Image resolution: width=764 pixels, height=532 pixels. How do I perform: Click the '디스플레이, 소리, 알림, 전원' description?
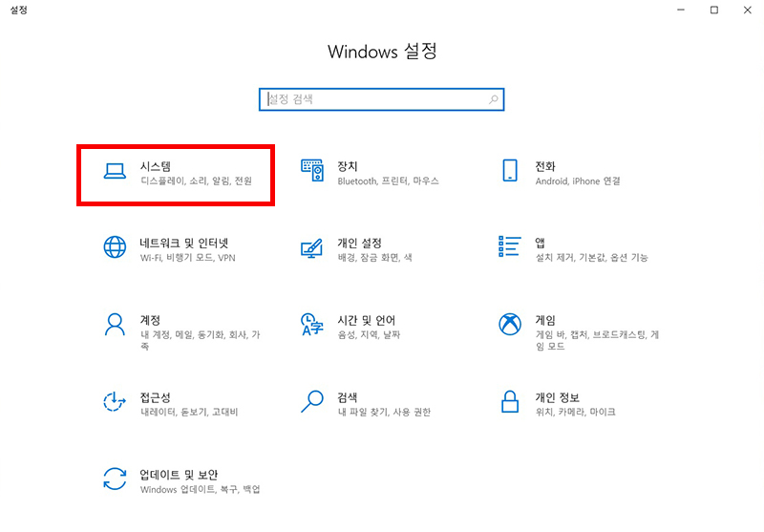pyautogui.click(x=196, y=181)
